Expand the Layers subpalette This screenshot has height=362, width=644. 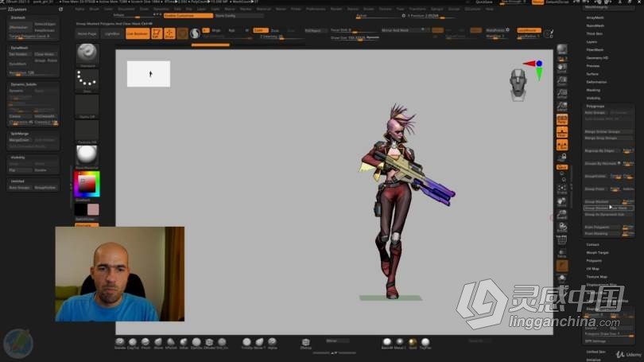(x=592, y=42)
